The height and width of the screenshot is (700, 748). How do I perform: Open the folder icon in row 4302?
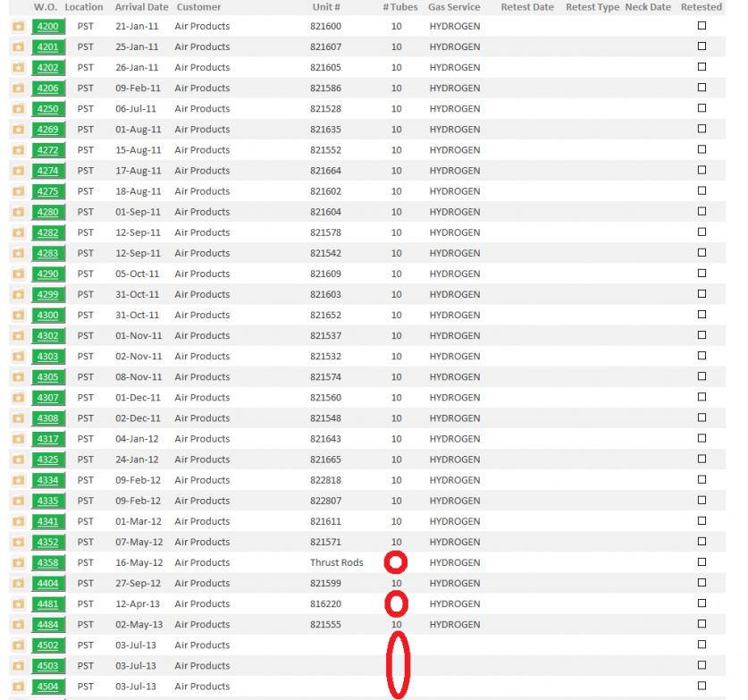pos(19,335)
